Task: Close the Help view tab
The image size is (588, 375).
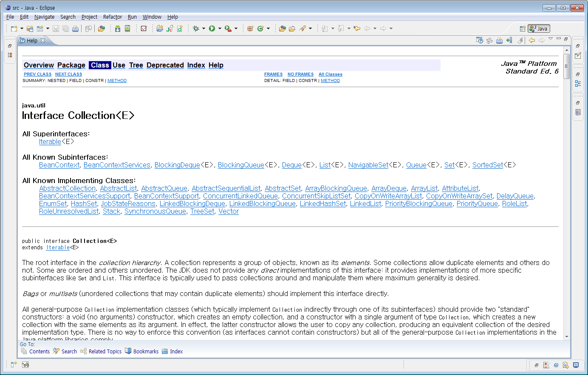Action: (43, 40)
